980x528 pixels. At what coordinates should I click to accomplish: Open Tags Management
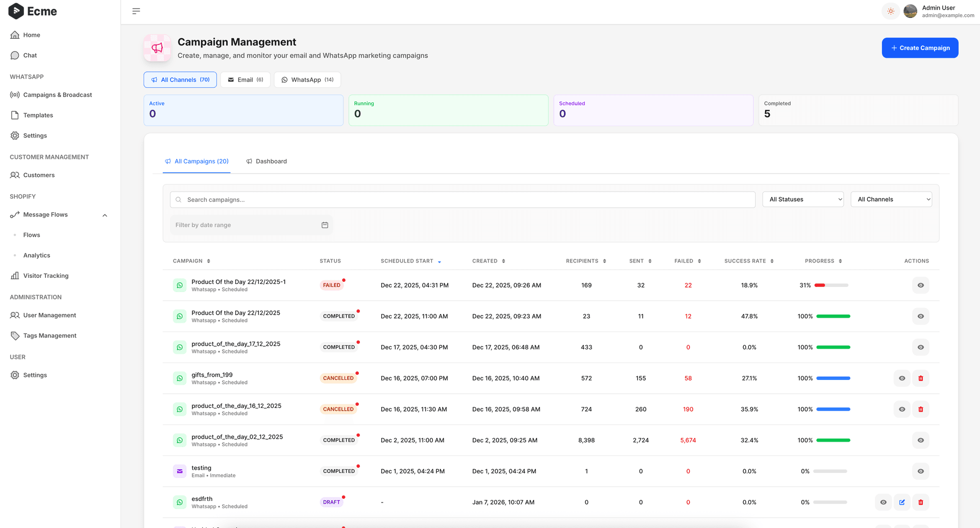tap(49, 335)
